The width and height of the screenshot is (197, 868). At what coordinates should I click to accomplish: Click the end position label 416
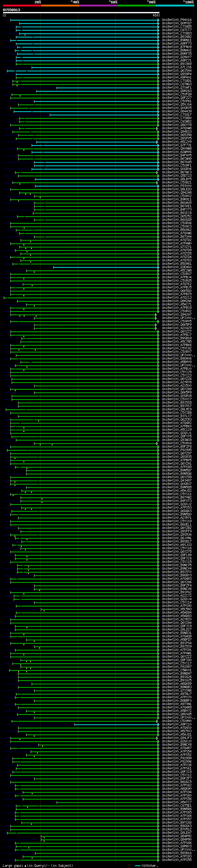[155, 15]
